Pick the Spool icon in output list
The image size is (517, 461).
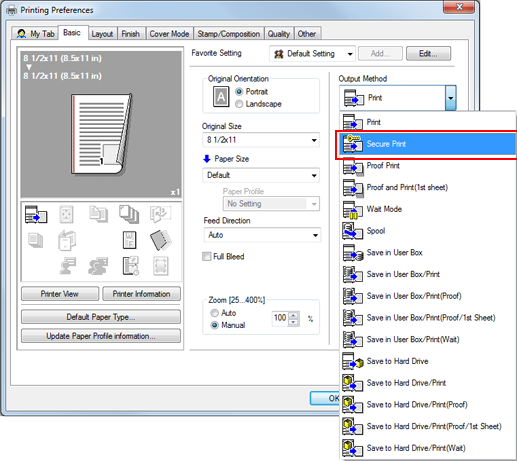353,231
